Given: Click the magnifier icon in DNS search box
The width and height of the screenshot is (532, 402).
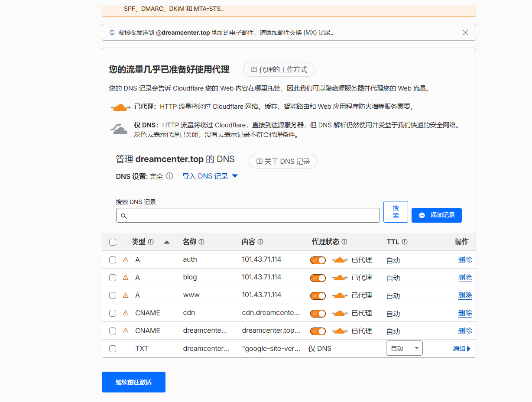Looking at the screenshot, I should 123,216.
